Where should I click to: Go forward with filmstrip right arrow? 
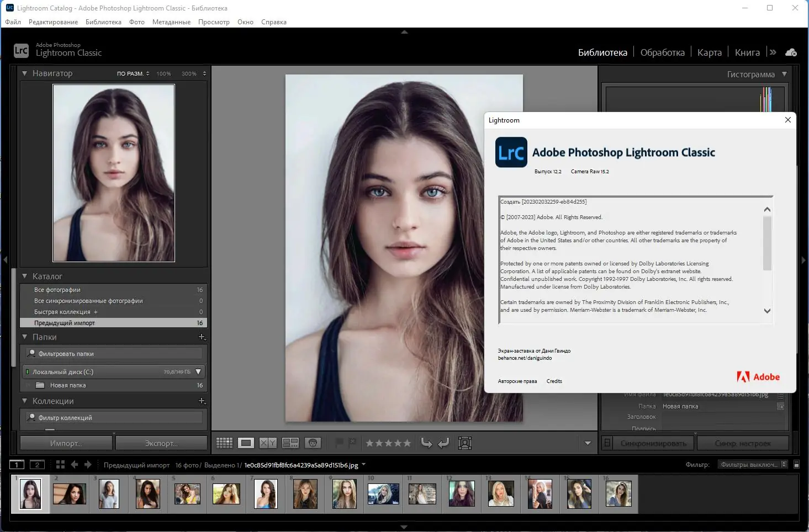[x=88, y=465]
